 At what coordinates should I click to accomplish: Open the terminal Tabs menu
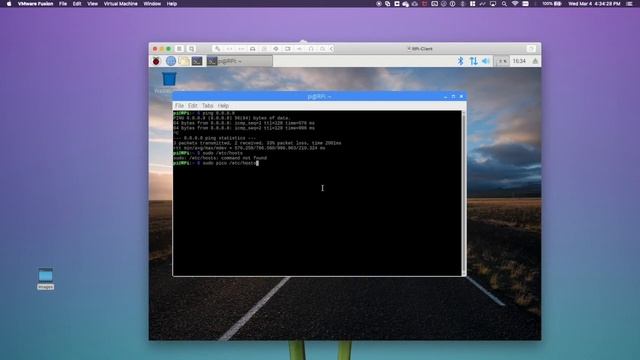(208, 106)
